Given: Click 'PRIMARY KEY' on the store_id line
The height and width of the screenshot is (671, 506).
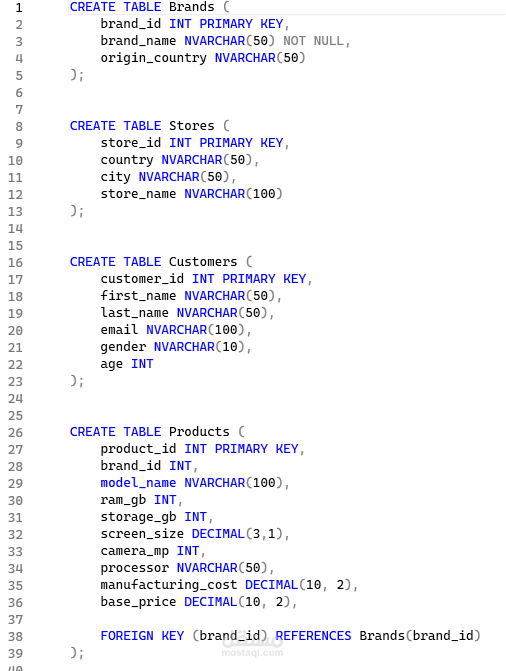Looking at the screenshot, I should [x=241, y=143].
